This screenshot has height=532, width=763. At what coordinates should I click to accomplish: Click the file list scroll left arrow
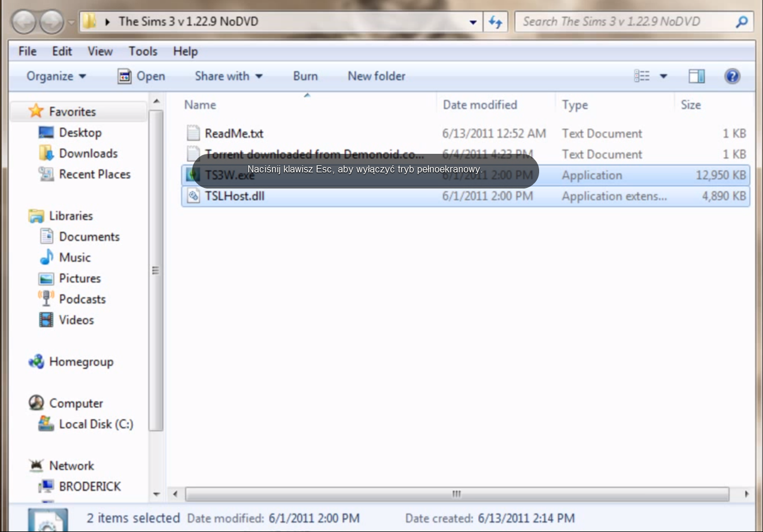(x=175, y=494)
